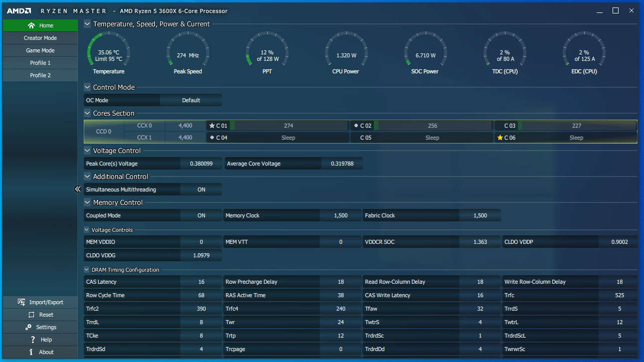Click the MEM VTT value field
The width and height of the screenshot is (644, 362).
pyautogui.click(x=341, y=242)
